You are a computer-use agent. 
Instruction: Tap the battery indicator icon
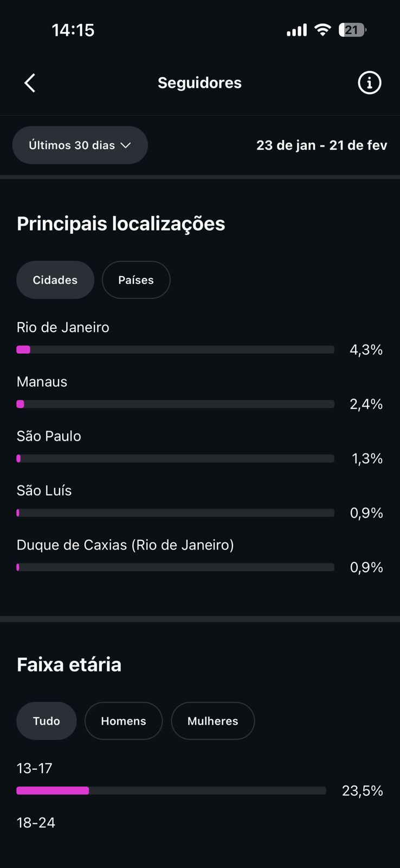click(352, 30)
